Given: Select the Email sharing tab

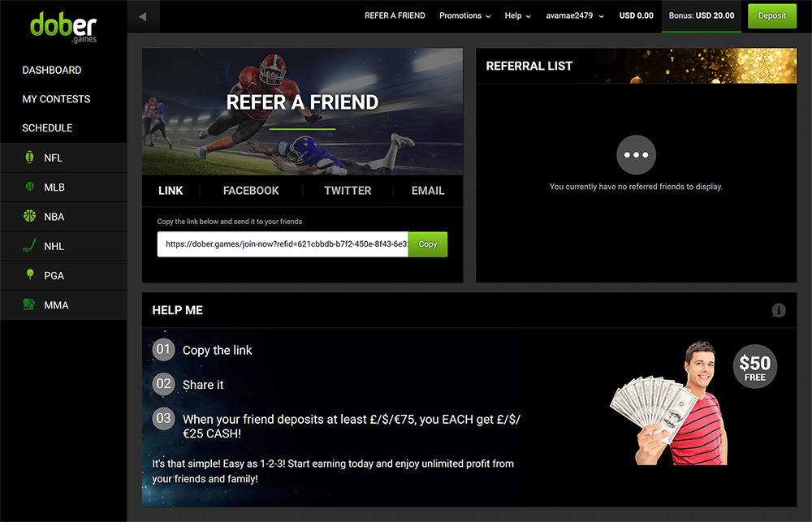Looking at the screenshot, I should click(428, 191).
